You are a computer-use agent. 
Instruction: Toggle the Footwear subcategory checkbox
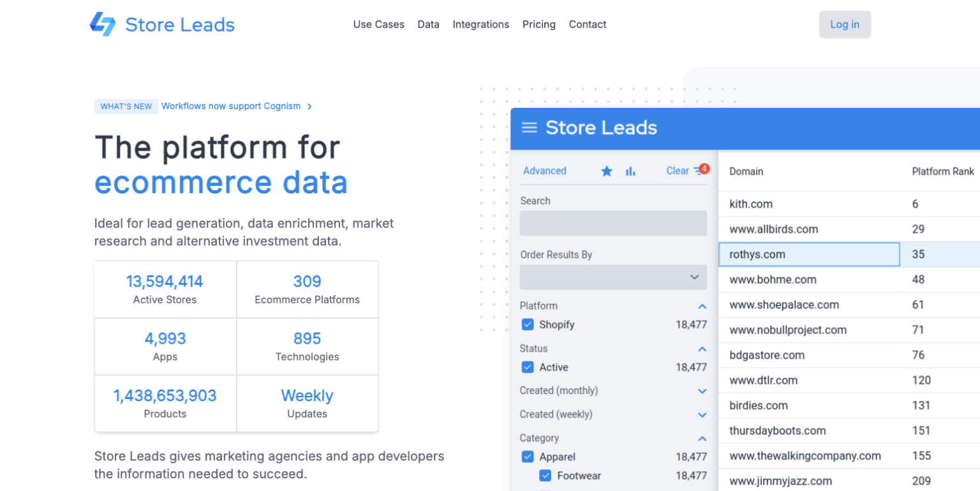coord(546,476)
